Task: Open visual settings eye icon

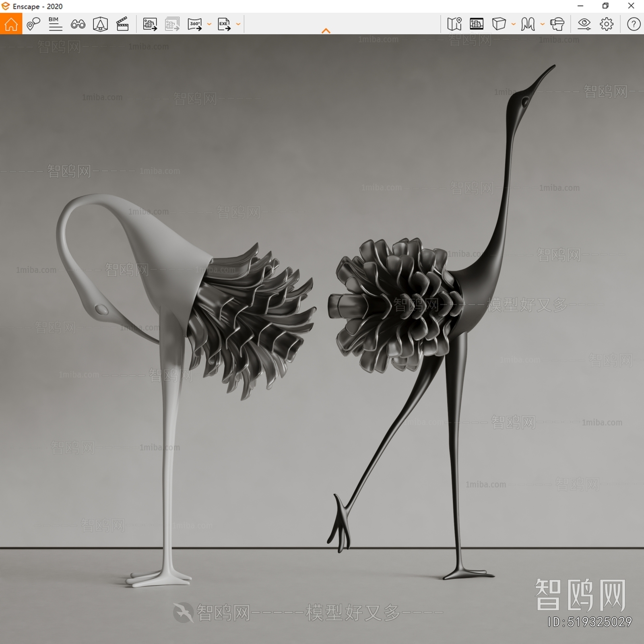Action: tap(584, 24)
